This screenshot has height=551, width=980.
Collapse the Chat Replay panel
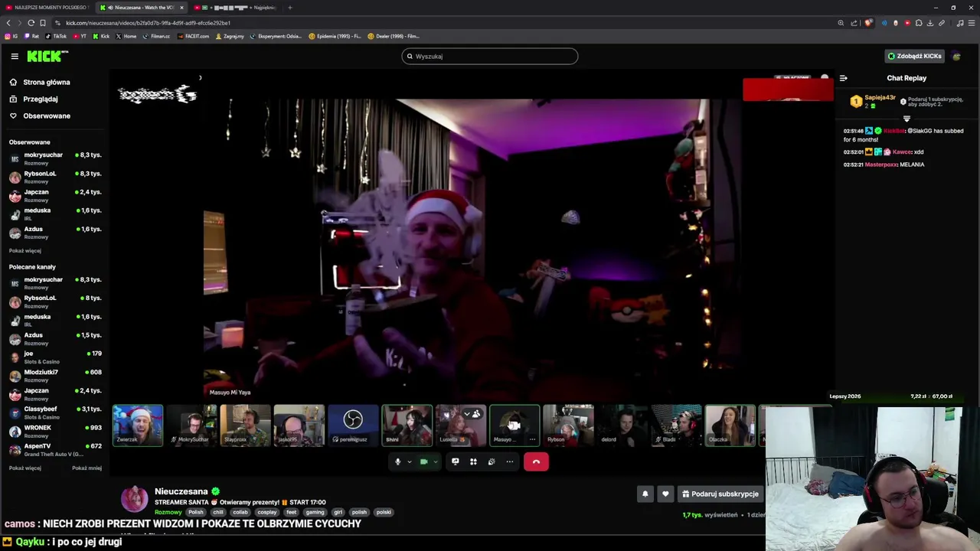tap(843, 78)
